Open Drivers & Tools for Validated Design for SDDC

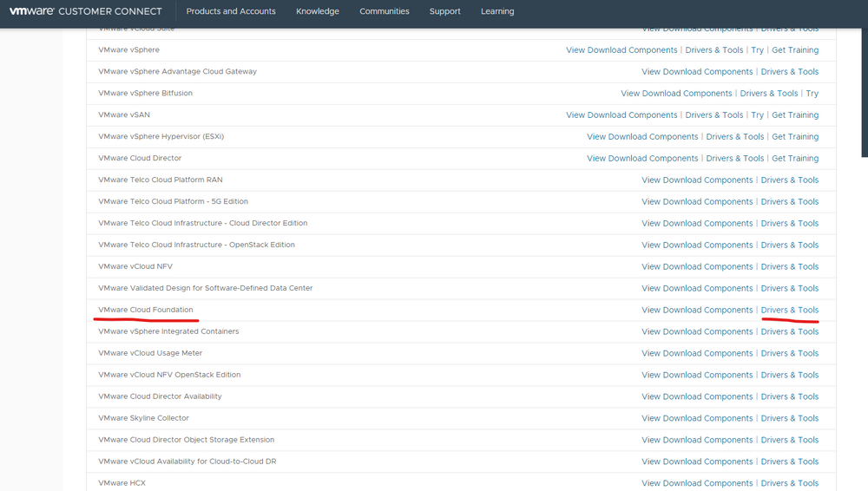[789, 288]
